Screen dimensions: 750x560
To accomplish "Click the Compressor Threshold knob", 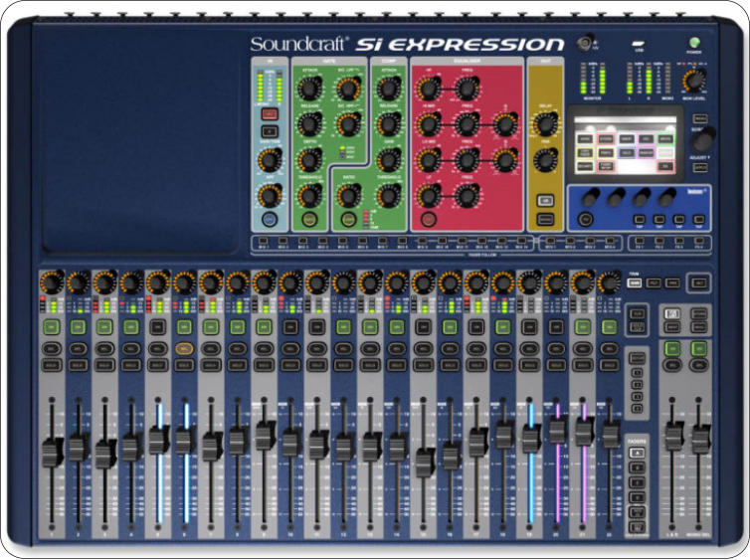I will [x=388, y=196].
